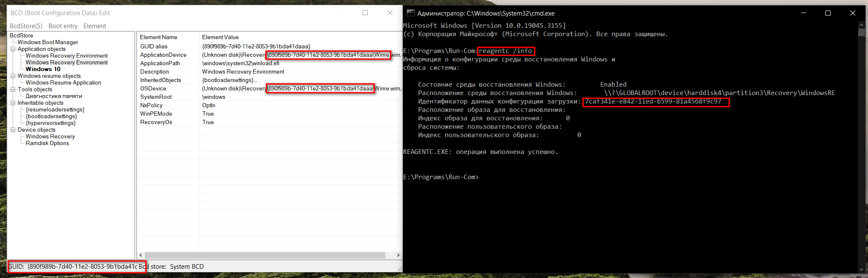The width and height of the screenshot is (868, 278).
Task: Select the InheritedObjects row
Action: (x=270, y=80)
